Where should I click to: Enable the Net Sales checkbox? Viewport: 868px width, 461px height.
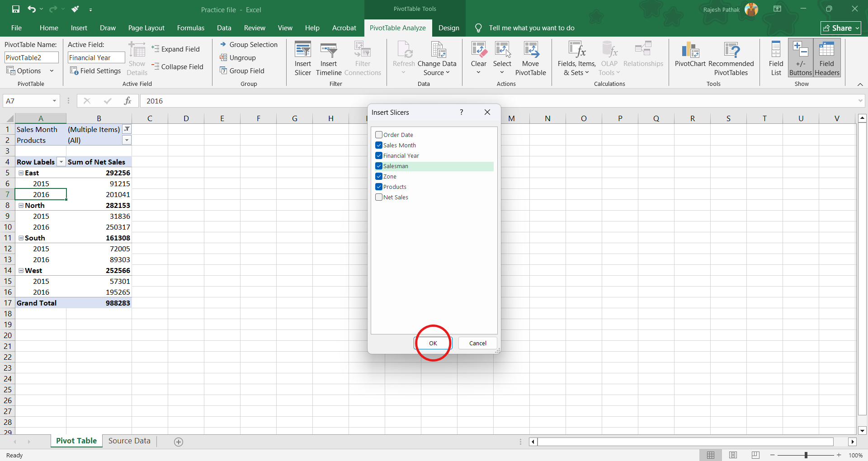point(379,197)
